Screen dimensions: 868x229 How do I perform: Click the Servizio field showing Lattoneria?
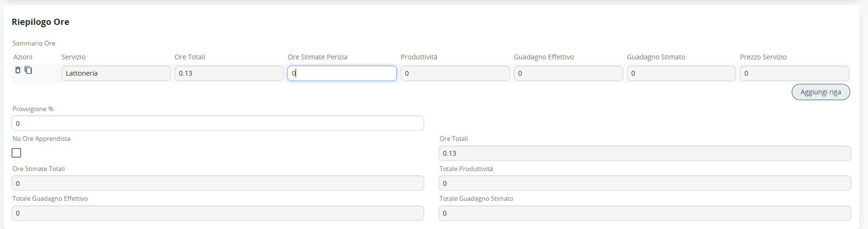pyautogui.click(x=116, y=73)
